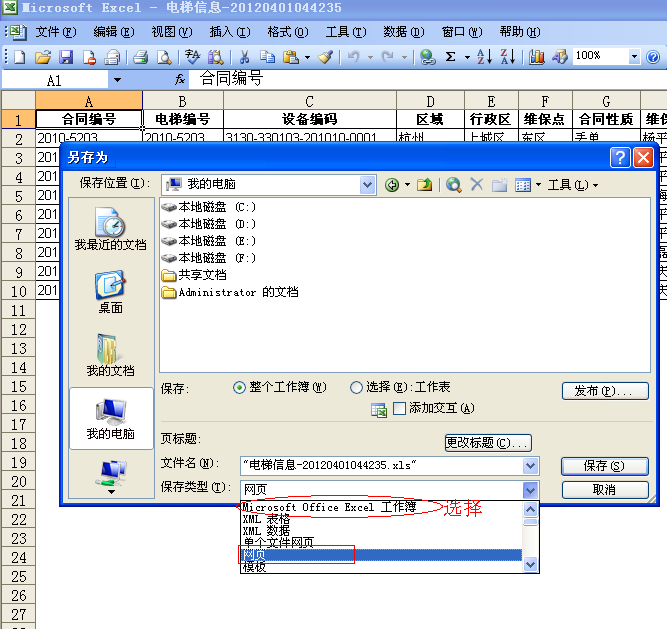667x629 pixels.
Task: Click the 文件名 input field
Action: 382,466
